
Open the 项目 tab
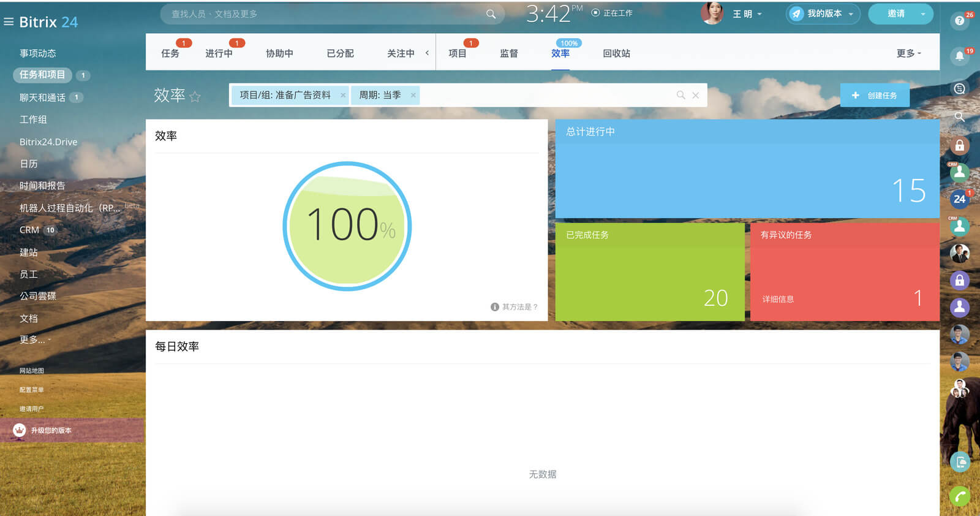[458, 53]
